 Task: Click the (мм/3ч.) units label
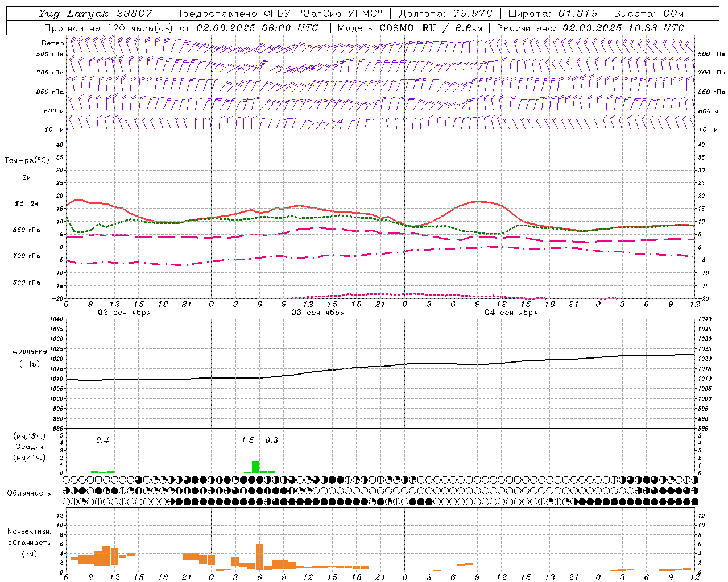29,436
